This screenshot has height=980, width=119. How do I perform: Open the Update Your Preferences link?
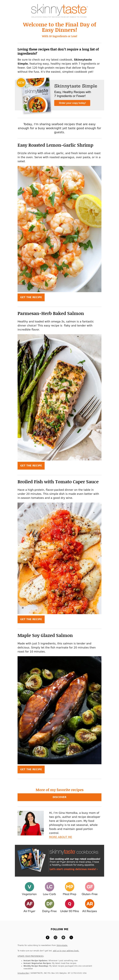coord(30,956)
